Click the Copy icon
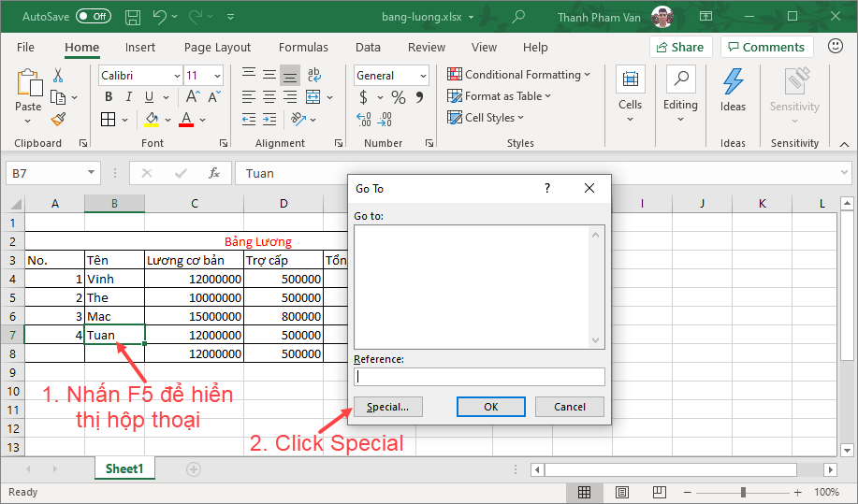The image size is (858, 504). (x=58, y=97)
